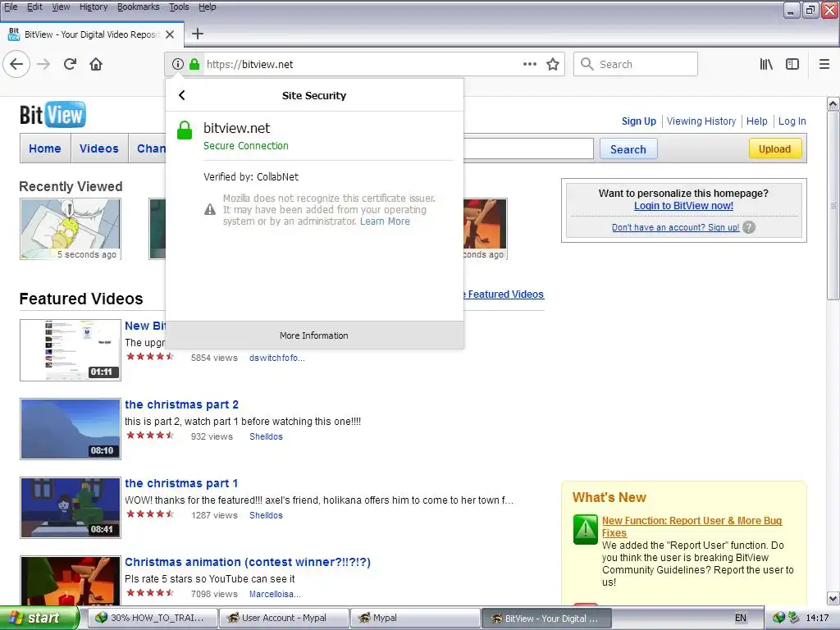The width and height of the screenshot is (840, 630).
Task: Open the Help menu
Action: click(x=208, y=7)
